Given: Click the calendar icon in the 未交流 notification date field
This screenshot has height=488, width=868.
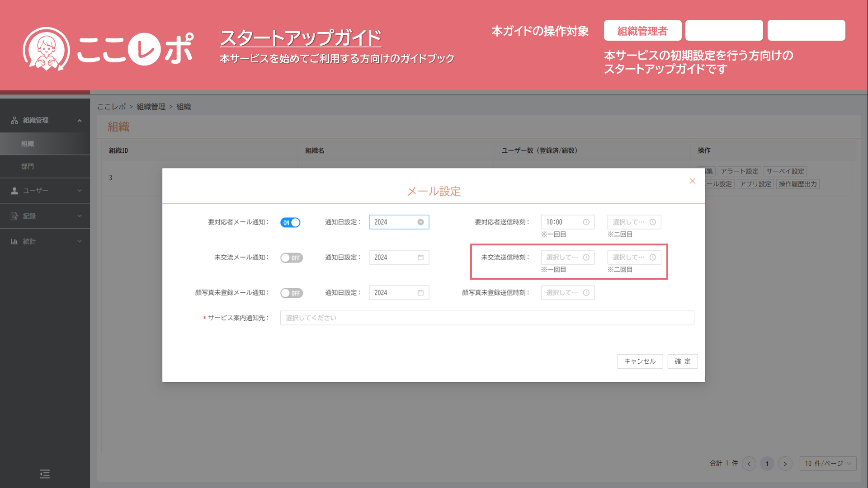Looking at the screenshot, I should click(420, 258).
